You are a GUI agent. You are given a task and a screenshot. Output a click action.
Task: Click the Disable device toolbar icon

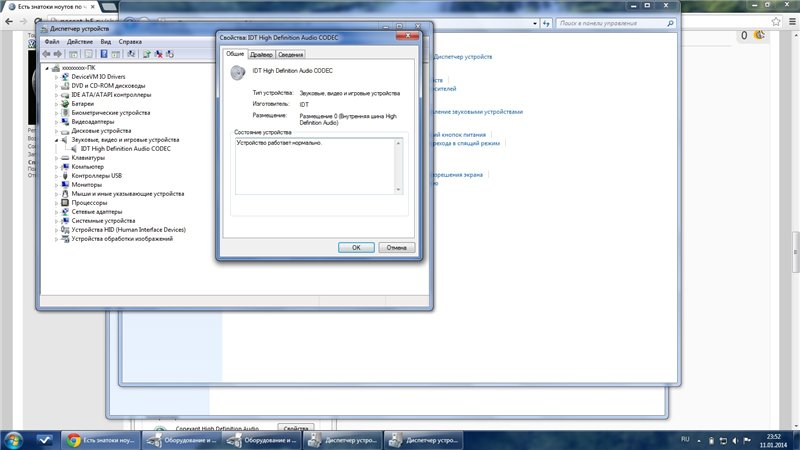[x=170, y=54]
